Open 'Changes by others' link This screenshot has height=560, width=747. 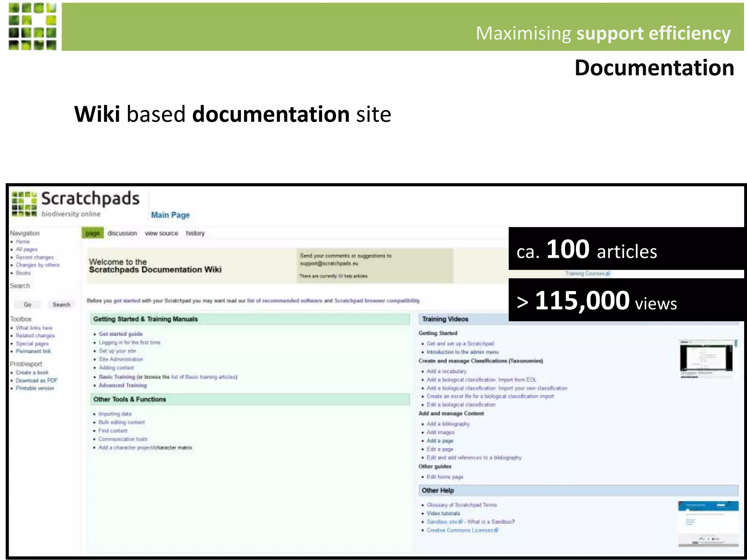[38, 265]
